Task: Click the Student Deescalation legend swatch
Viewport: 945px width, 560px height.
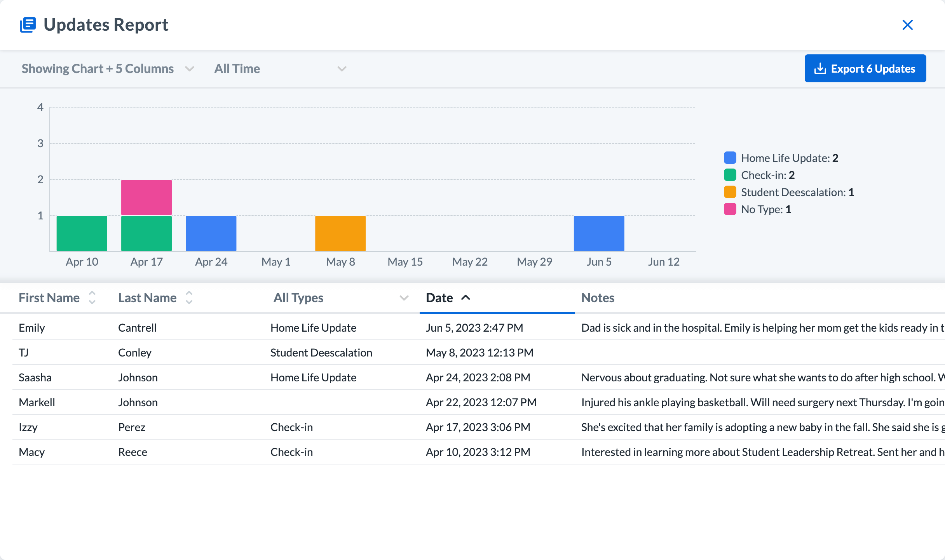Action: click(x=730, y=192)
